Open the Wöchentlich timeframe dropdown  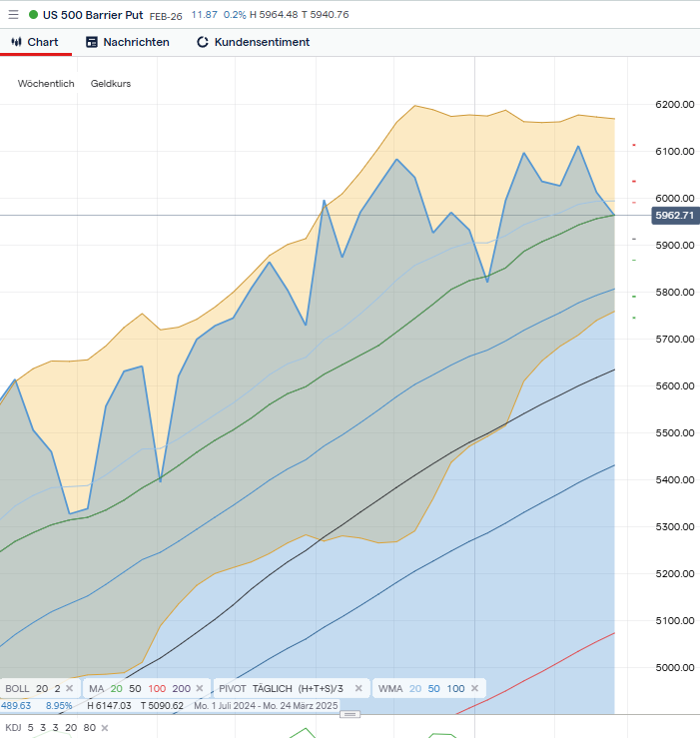[x=46, y=84]
